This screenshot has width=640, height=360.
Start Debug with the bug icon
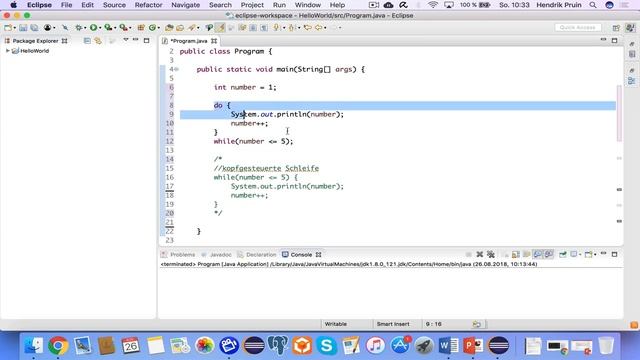coord(78,28)
